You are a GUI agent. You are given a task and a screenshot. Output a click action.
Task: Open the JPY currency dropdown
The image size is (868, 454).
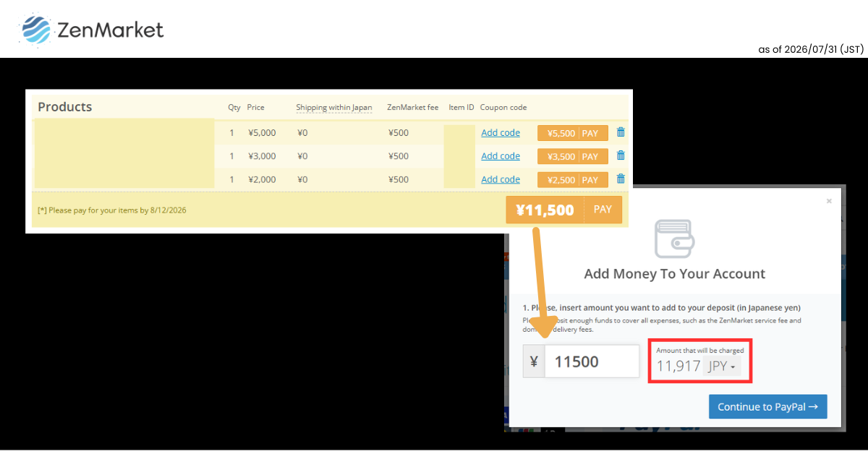tap(722, 367)
